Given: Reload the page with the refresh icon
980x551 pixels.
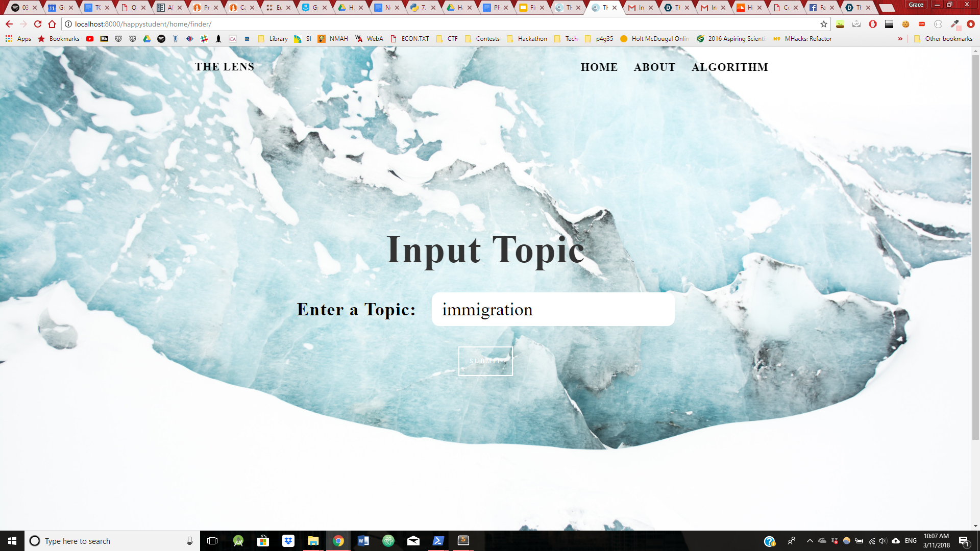Looking at the screenshot, I should [38, 24].
